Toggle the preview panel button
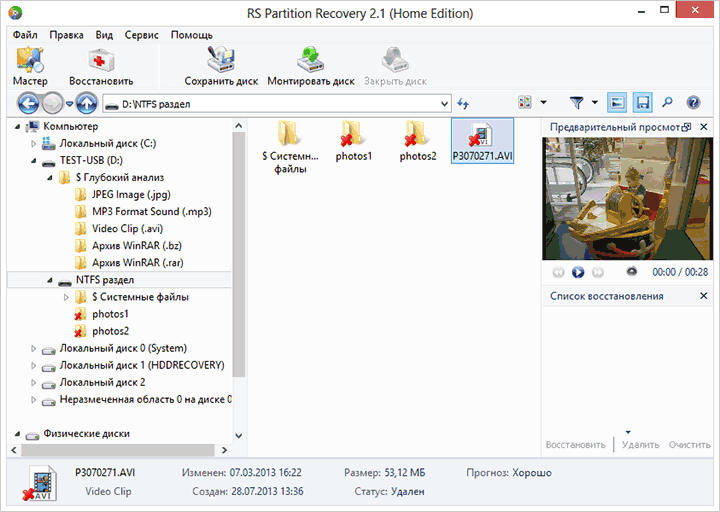This screenshot has height=512, width=720. coord(617,103)
